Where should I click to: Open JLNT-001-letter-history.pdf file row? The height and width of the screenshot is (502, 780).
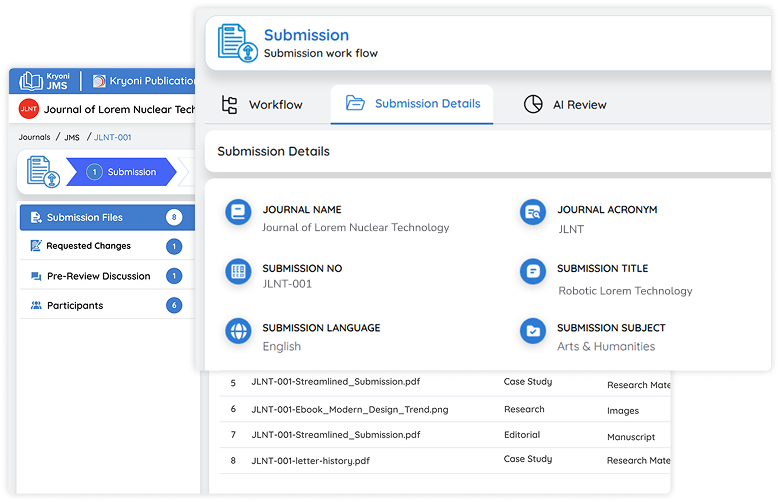(x=310, y=460)
